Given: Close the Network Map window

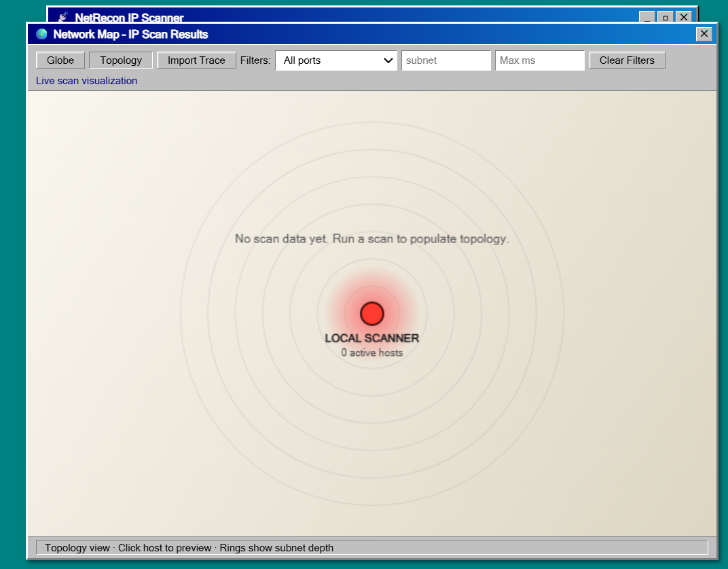Looking at the screenshot, I should tap(704, 34).
